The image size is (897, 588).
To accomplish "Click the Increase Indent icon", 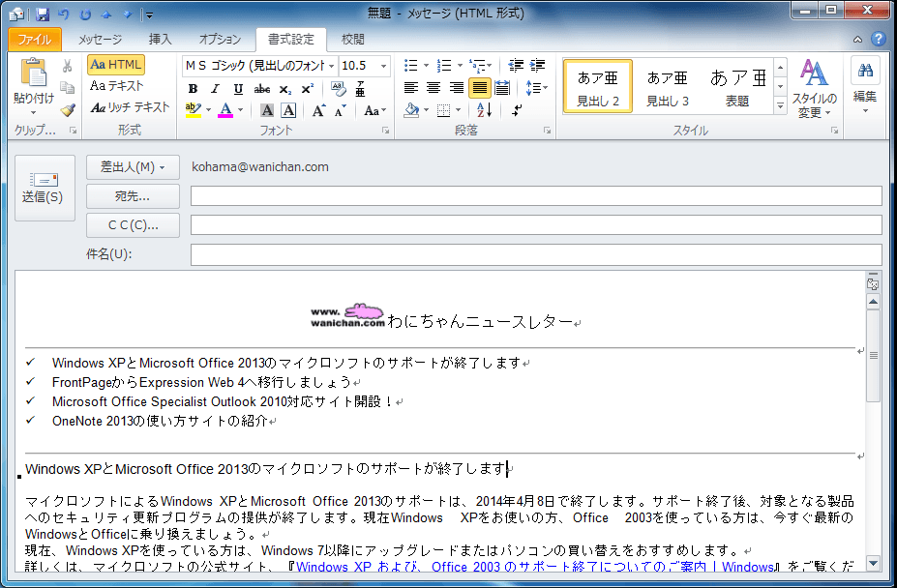I will pos(538,66).
